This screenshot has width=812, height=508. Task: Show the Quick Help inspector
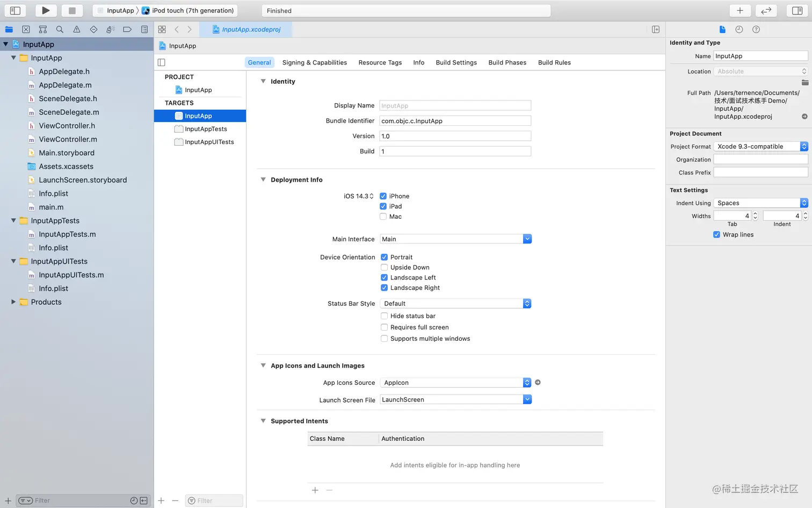click(x=756, y=30)
